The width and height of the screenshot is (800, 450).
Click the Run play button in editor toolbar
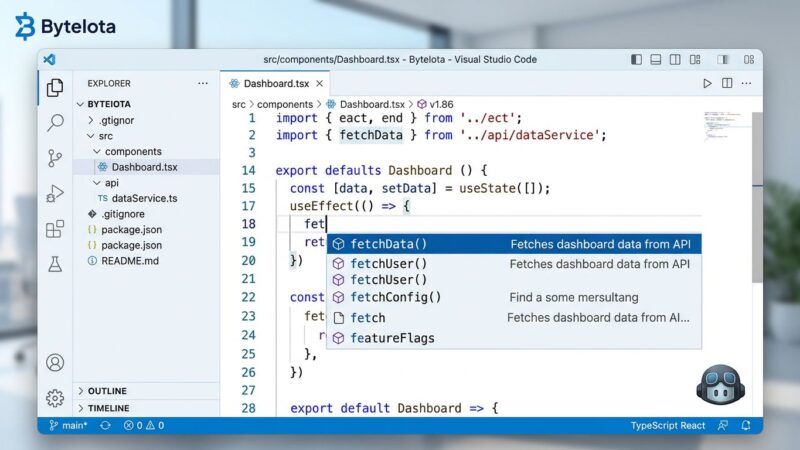pyautogui.click(x=707, y=83)
